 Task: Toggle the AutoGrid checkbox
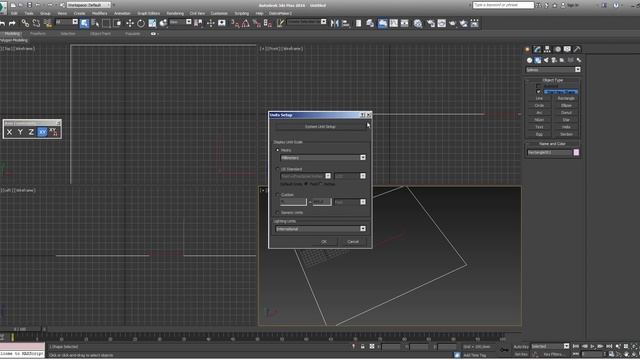point(538,86)
